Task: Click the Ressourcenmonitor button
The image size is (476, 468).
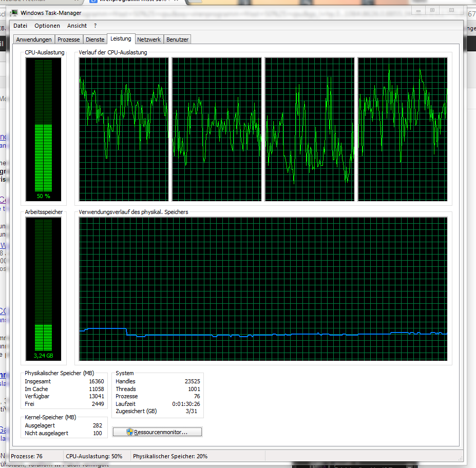Action: (157, 432)
